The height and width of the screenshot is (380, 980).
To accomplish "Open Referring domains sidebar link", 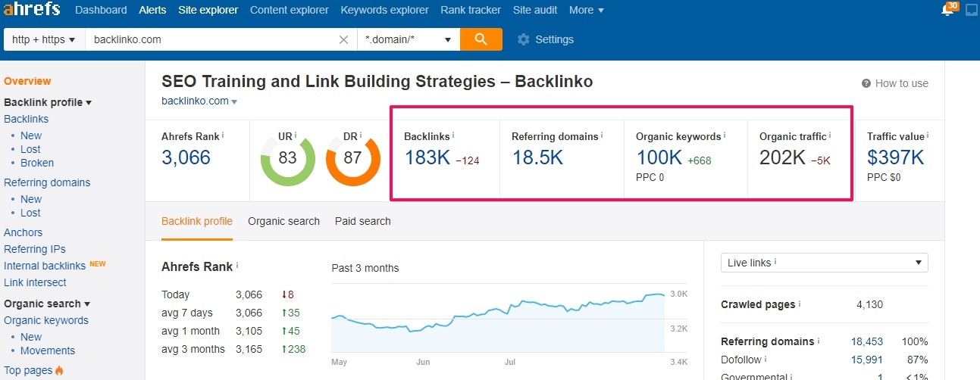I will pyautogui.click(x=47, y=182).
